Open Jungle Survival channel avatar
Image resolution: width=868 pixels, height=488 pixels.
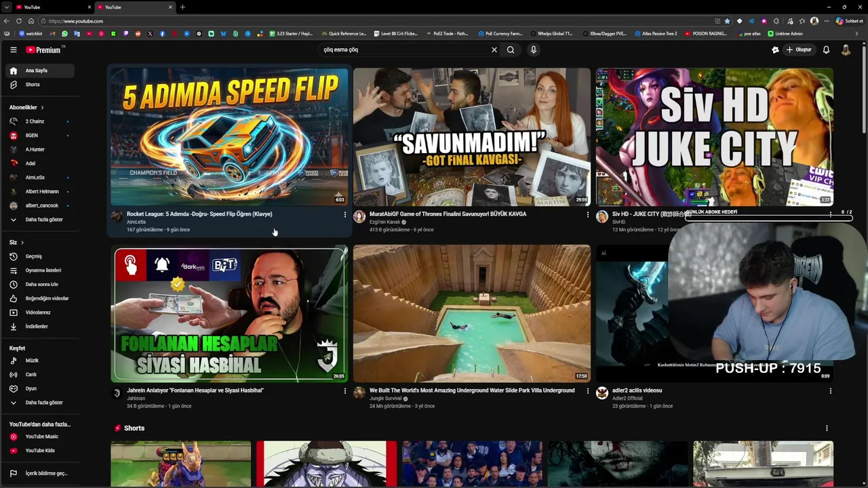coord(359,393)
